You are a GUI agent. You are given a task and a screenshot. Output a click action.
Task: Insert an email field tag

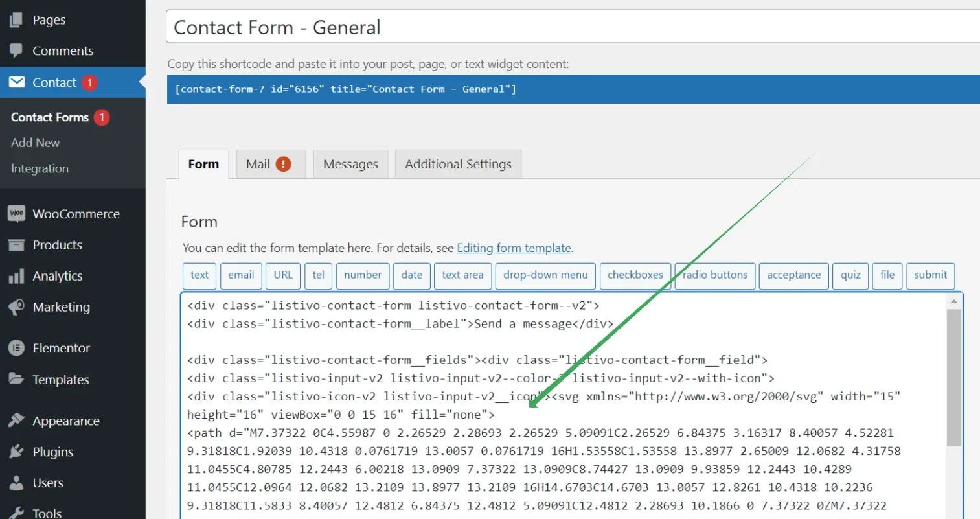(x=241, y=275)
